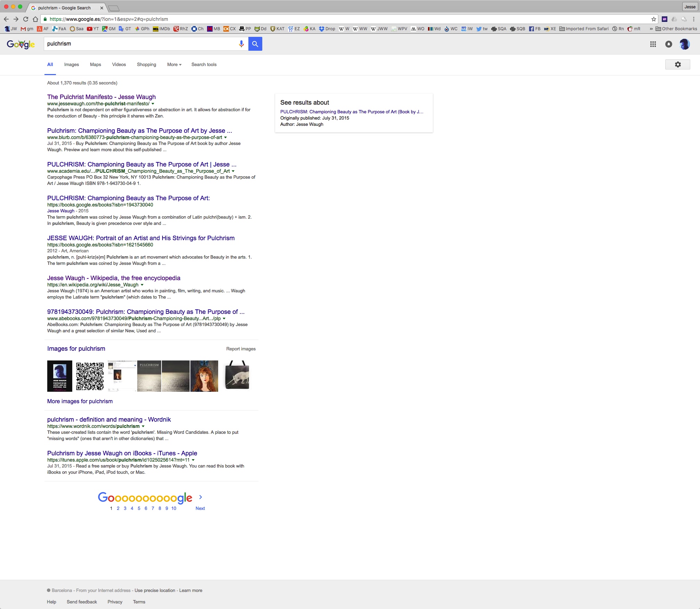Click Use precise location in footer

click(x=155, y=591)
